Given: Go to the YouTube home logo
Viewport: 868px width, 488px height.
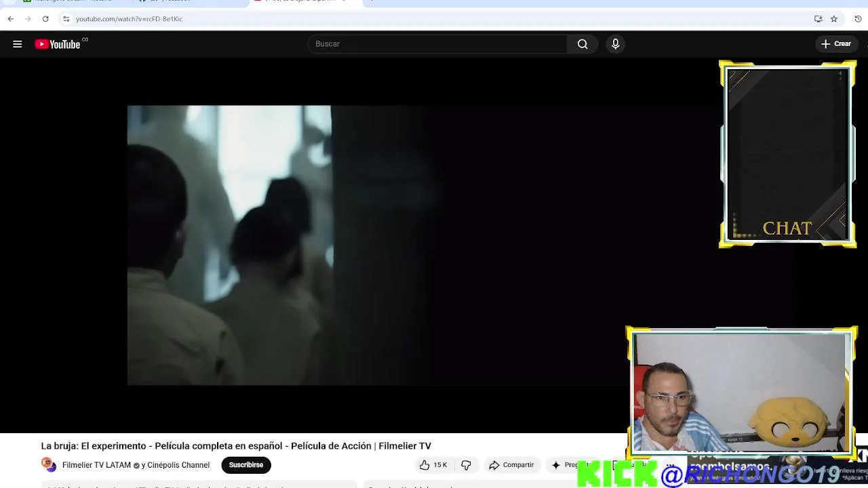Looking at the screenshot, I should click(58, 44).
